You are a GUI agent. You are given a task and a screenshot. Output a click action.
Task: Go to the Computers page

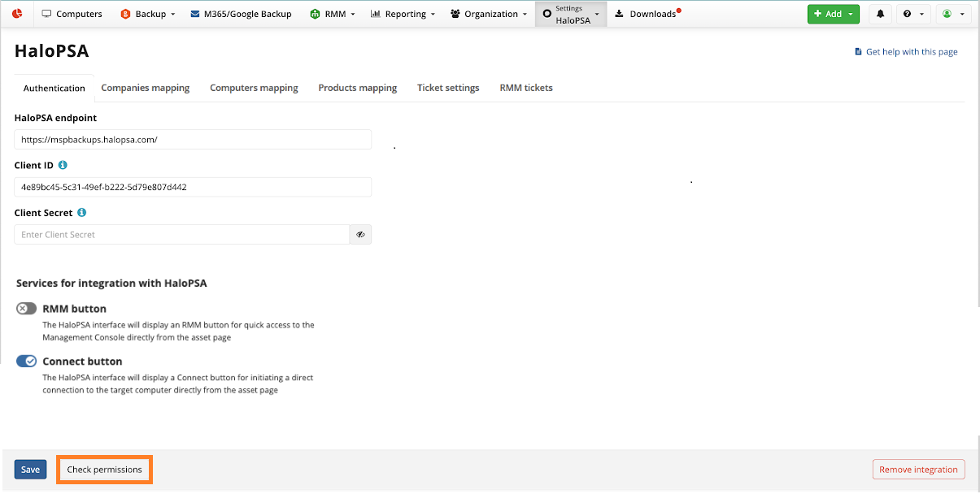72,14
